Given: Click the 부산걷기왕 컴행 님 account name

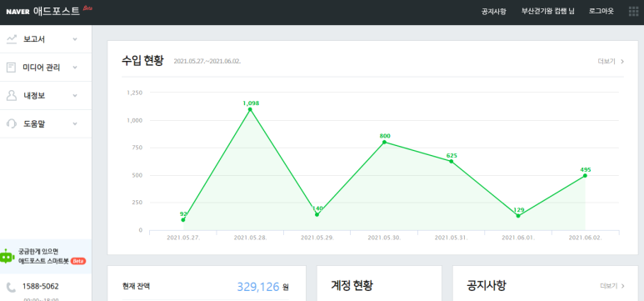Looking at the screenshot, I should [x=548, y=12].
